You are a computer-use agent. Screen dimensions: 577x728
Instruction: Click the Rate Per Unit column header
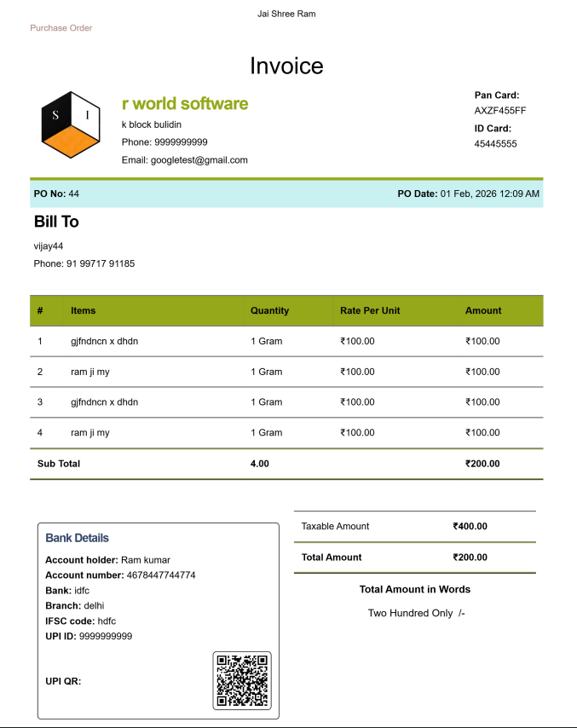click(x=370, y=310)
